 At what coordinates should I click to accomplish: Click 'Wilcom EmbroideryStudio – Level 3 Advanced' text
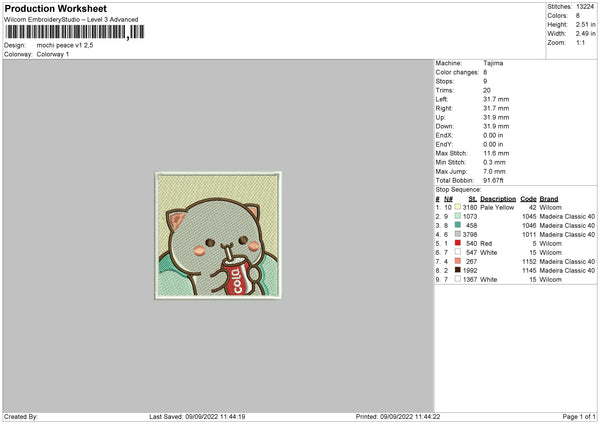click(x=71, y=20)
